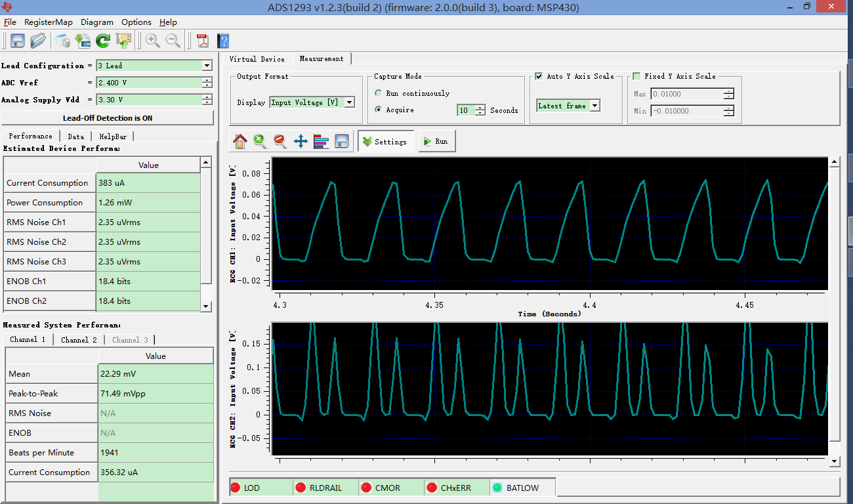Enable Fixed Y Axis Scale checkbox
The image size is (853, 504).
point(636,76)
